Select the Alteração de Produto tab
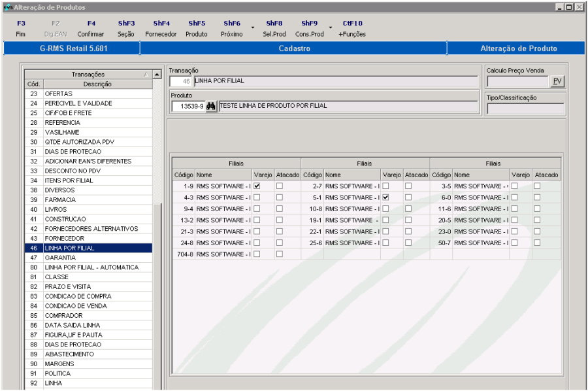588x391 pixels. pos(517,48)
